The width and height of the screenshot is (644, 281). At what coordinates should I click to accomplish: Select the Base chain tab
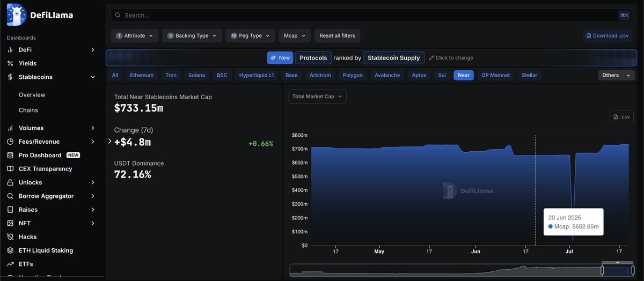tap(291, 75)
